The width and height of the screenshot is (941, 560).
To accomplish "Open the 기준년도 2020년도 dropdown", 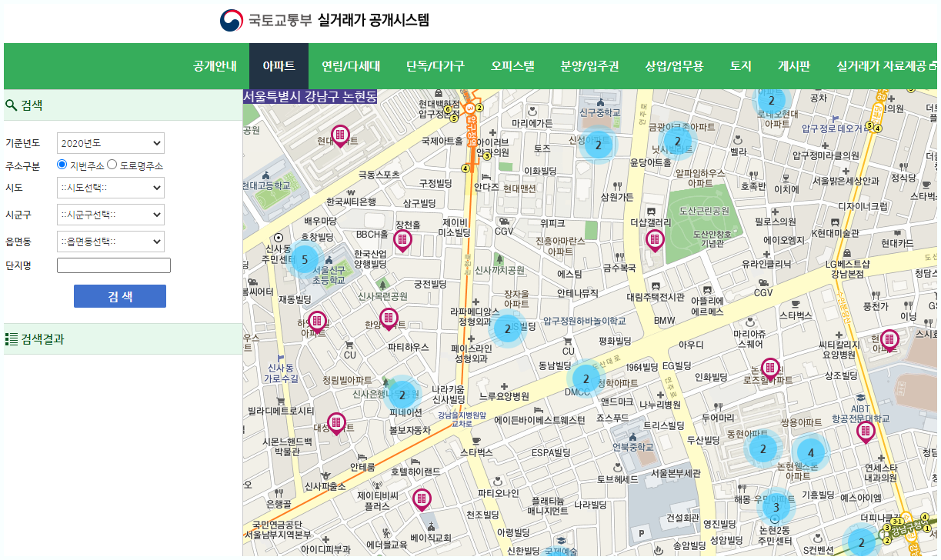I will pos(111,143).
